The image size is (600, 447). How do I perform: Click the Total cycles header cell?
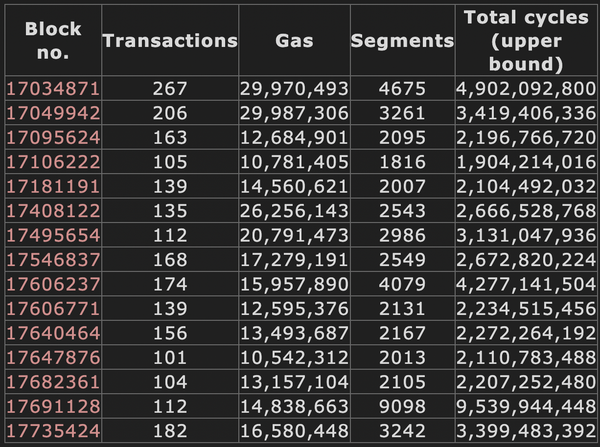point(526,41)
